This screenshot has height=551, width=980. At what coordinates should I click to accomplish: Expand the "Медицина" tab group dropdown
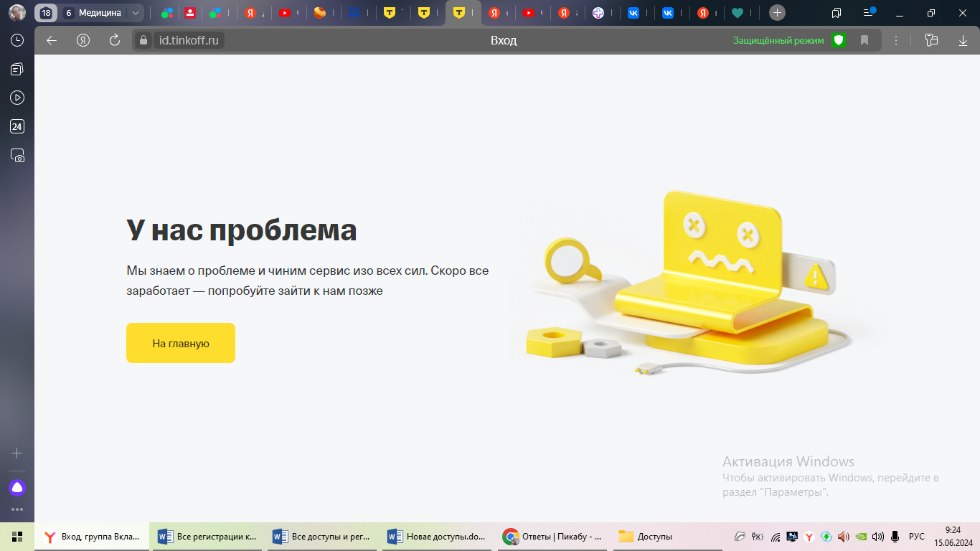[x=136, y=13]
